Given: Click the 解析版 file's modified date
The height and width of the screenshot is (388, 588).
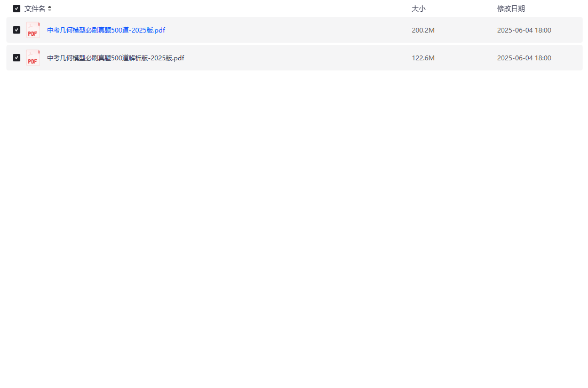Looking at the screenshot, I should (x=523, y=58).
